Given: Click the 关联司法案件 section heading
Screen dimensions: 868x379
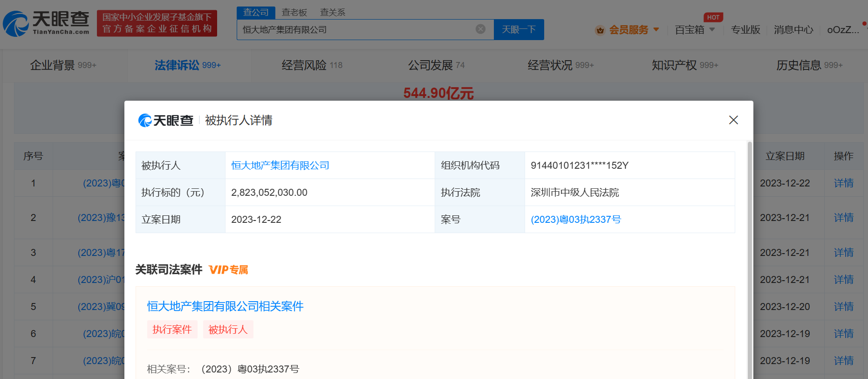Looking at the screenshot, I should [x=169, y=270].
